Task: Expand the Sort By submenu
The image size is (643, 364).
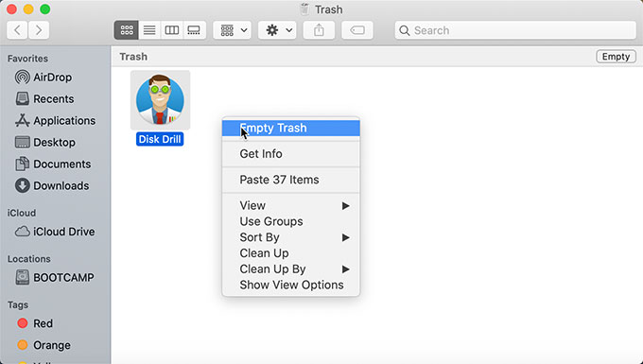Action: (x=290, y=237)
